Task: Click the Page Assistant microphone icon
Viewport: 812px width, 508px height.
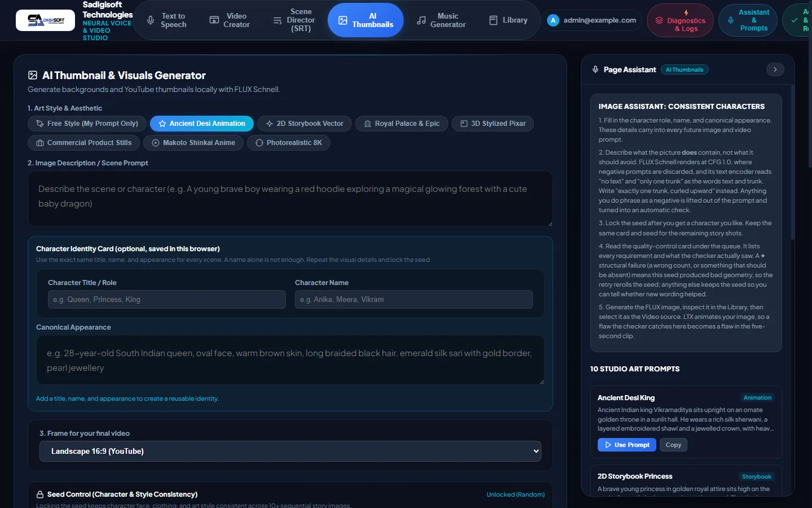Action: pyautogui.click(x=595, y=69)
